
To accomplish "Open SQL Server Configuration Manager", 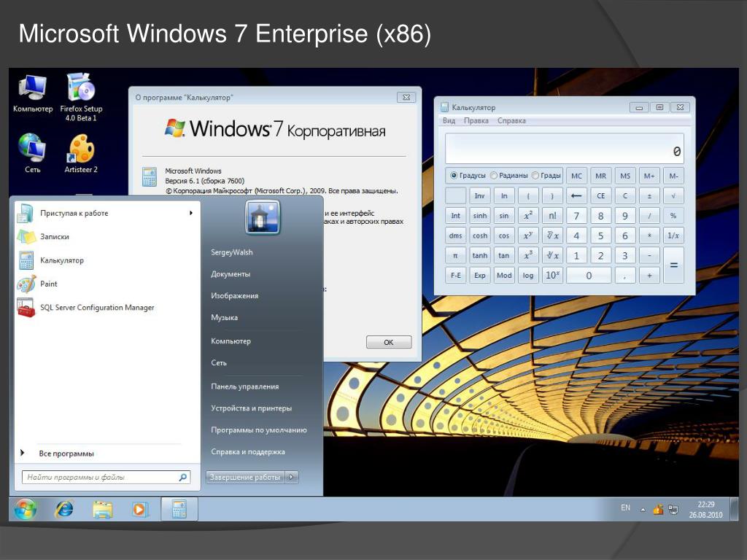I will click(x=107, y=308).
